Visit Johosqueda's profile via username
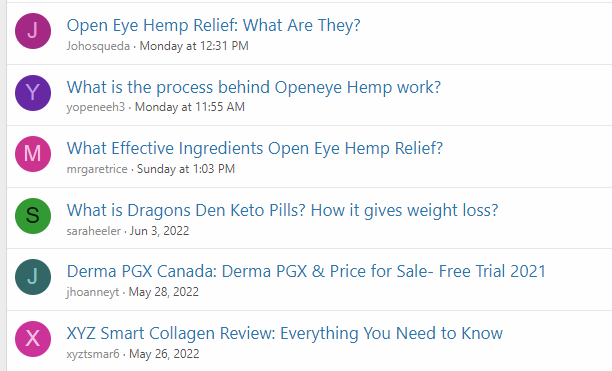This screenshot has height=371, width=612. pyautogui.click(x=98, y=46)
